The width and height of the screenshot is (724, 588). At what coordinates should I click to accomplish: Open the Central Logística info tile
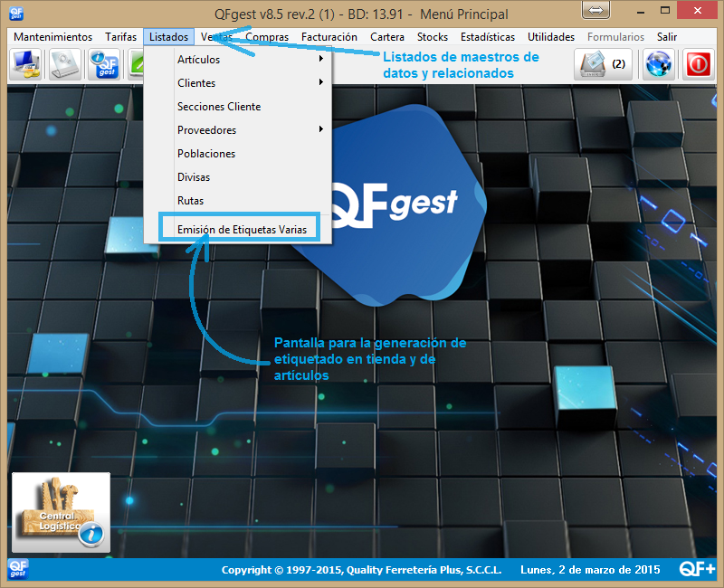pyautogui.click(x=61, y=512)
